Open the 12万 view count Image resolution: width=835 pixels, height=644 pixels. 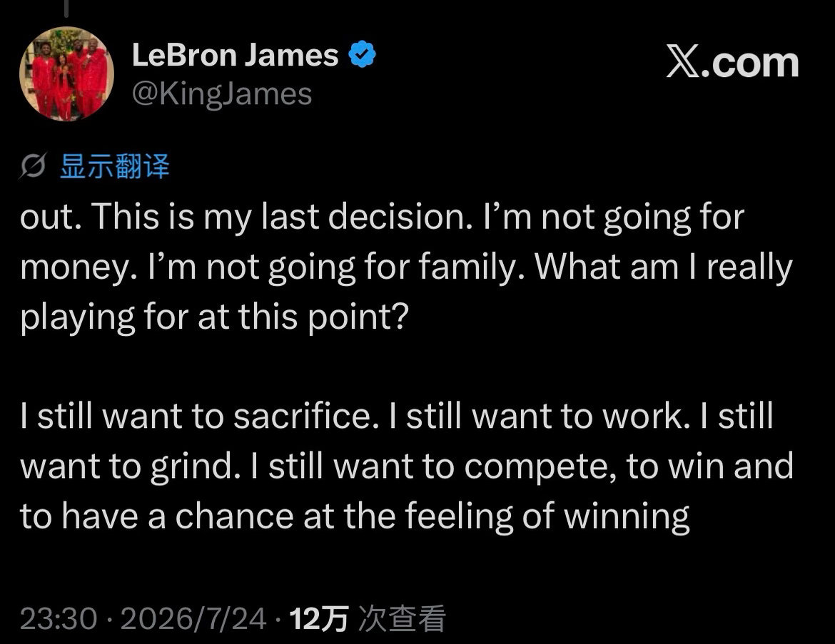point(318,619)
